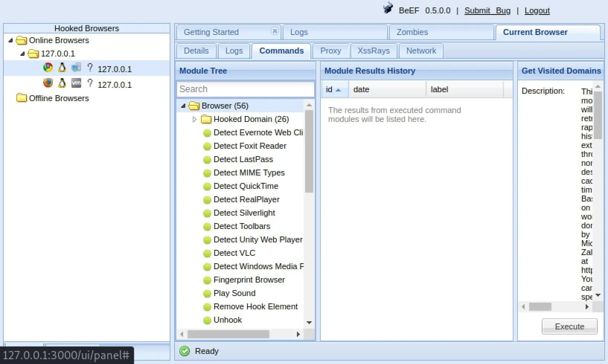The width and height of the screenshot is (608, 364).
Task: Click description panel vertical scrollbar thumb
Action: pos(598,115)
